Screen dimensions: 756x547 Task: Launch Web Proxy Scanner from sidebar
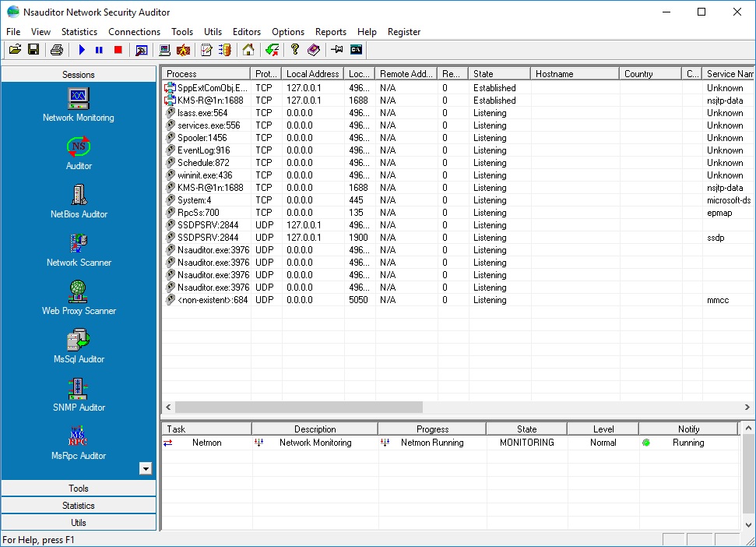[79, 298]
